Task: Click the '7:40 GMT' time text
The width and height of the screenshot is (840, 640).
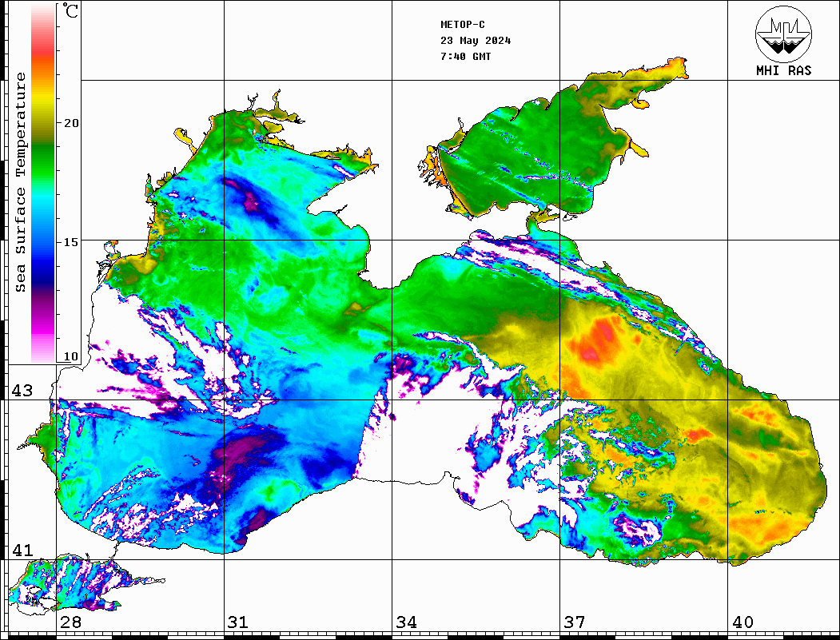Action: 465,56
